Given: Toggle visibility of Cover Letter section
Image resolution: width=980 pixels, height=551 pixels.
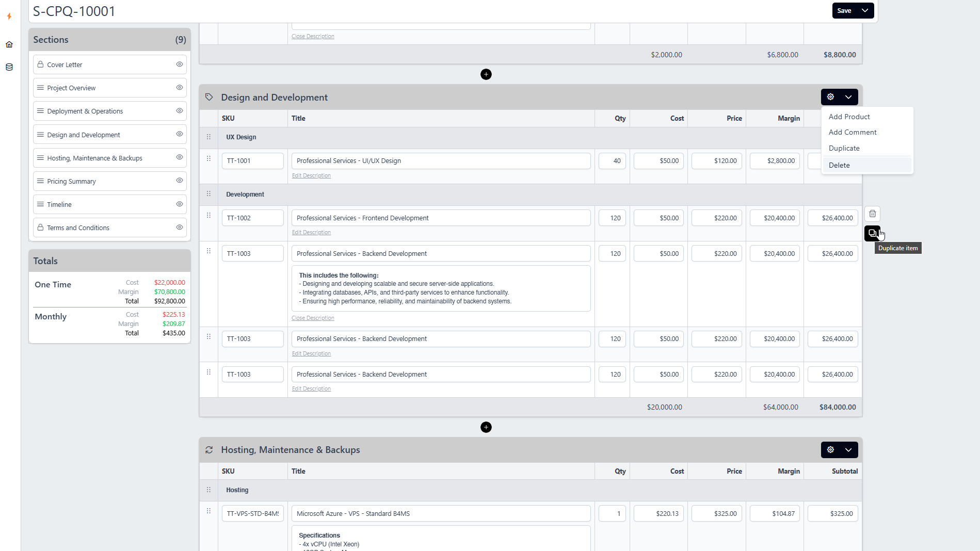Looking at the screenshot, I should click(x=180, y=64).
